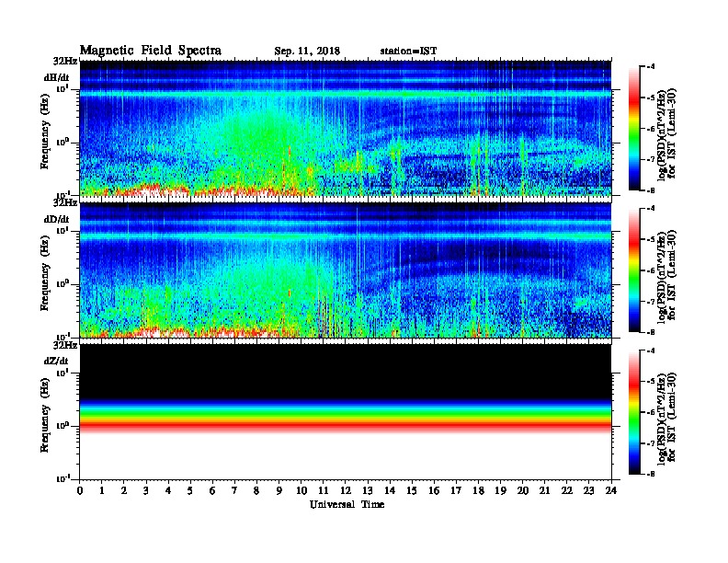The width and height of the screenshot is (728, 563).
Task: Click the "5" tick on Universal Time axis
Action: click(x=190, y=491)
